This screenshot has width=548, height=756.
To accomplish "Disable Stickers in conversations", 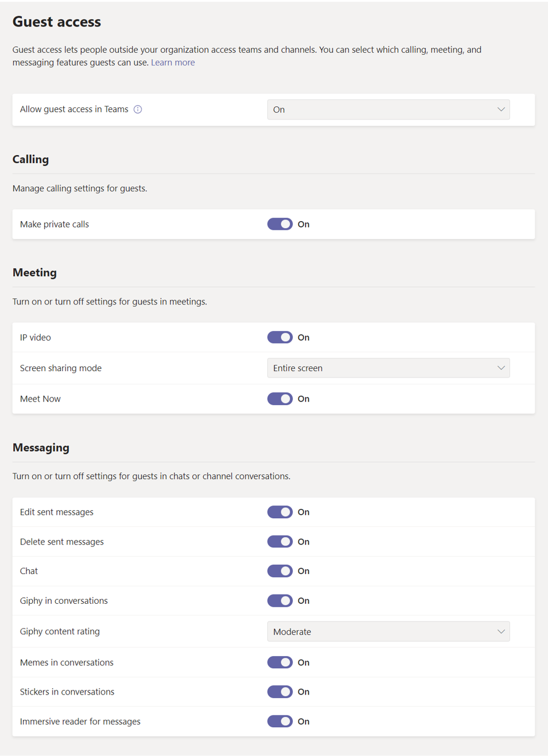I will (280, 692).
